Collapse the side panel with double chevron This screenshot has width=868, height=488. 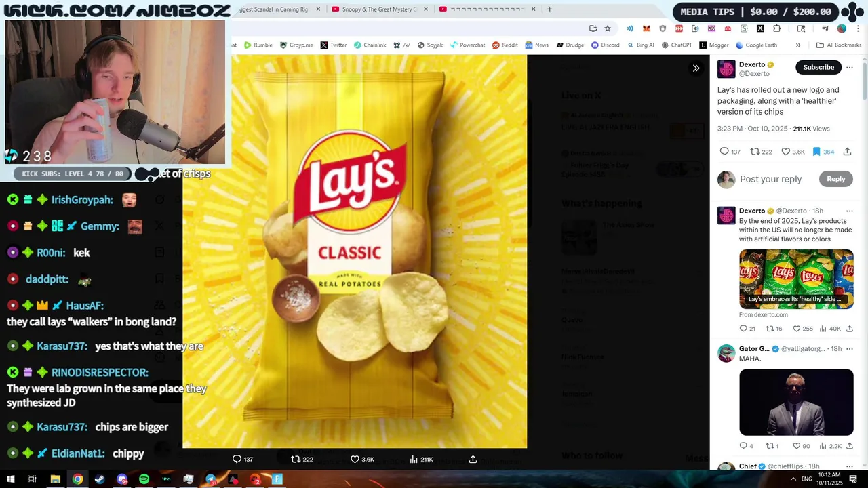(x=696, y=68)
